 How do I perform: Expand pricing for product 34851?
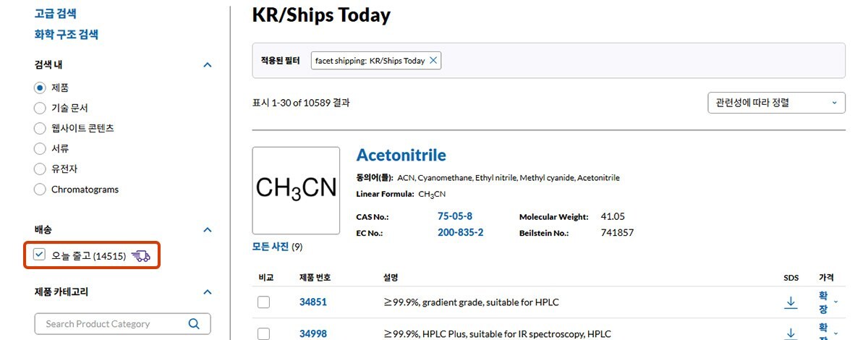828,302
